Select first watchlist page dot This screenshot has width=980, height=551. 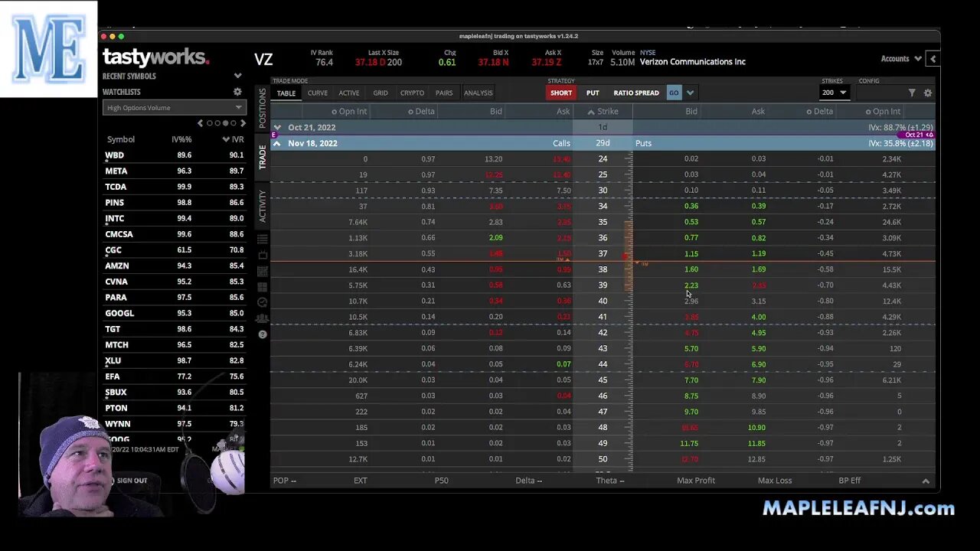(209, 123)
